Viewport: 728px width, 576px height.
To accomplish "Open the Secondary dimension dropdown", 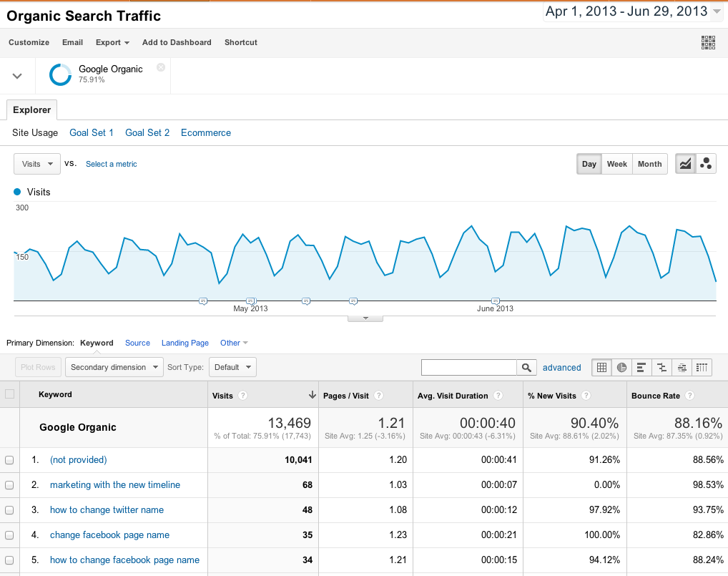I will [114, 367].
